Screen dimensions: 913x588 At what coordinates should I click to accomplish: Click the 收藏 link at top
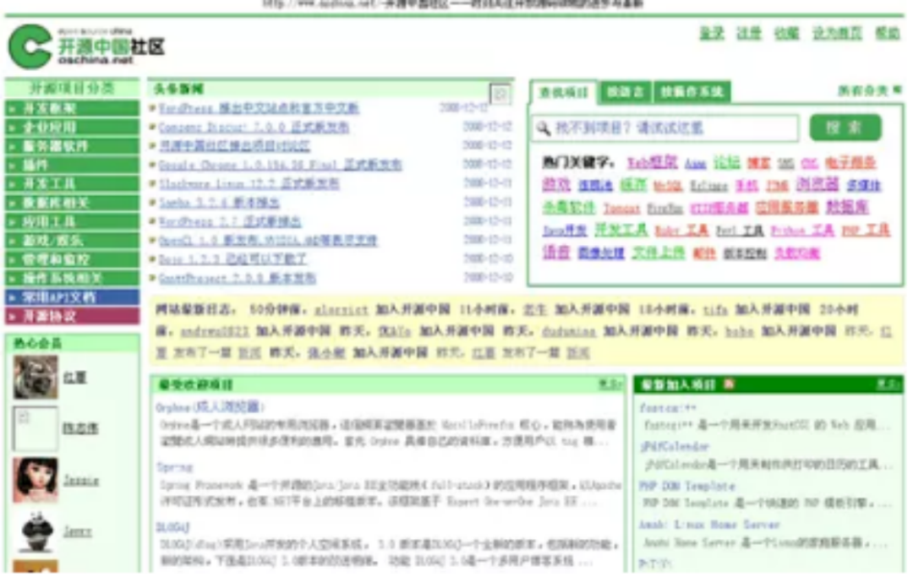[x=787, y=33]
